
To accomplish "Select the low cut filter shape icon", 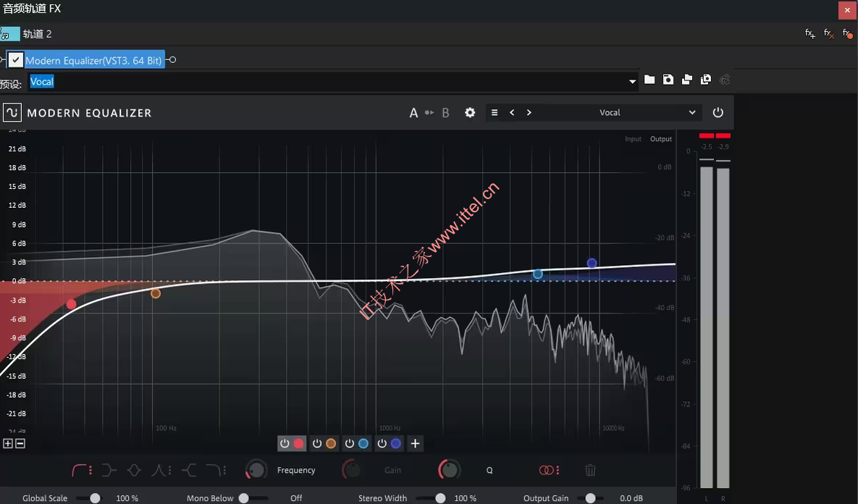I will [x=79, y=470].
